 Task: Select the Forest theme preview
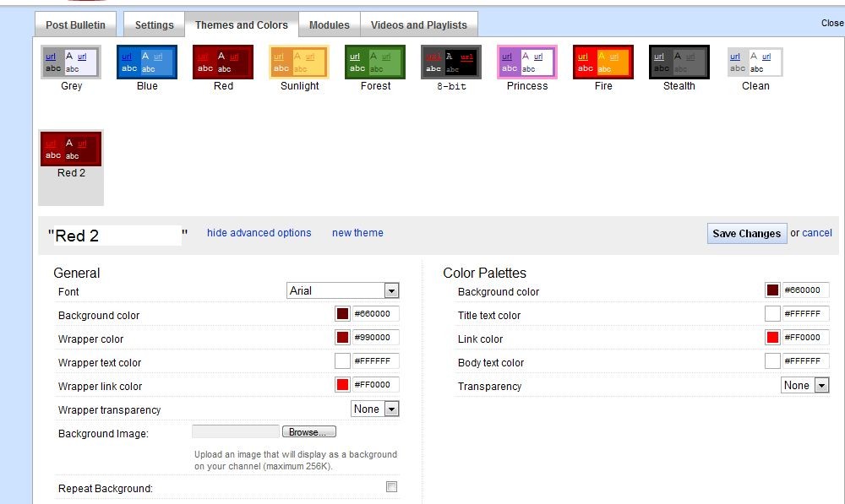point(375,62)
